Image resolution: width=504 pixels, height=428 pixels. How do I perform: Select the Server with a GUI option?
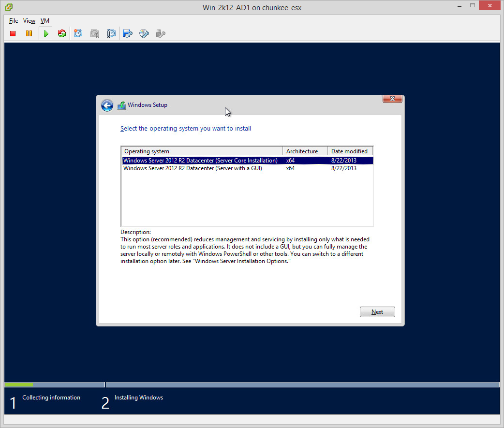pyautogui.click(x=193, y=168)
